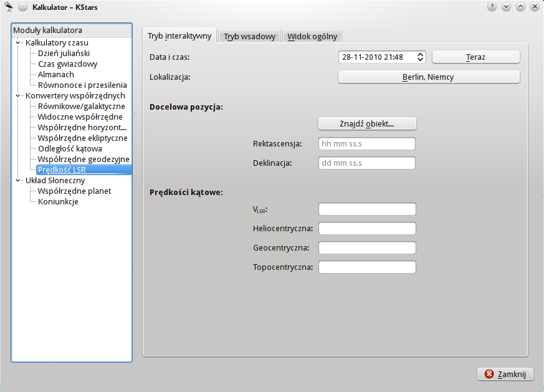Collapse the Konwertery współrzędnych tree group
This screenshot has height=392, width=544.
tap(18, 96)
